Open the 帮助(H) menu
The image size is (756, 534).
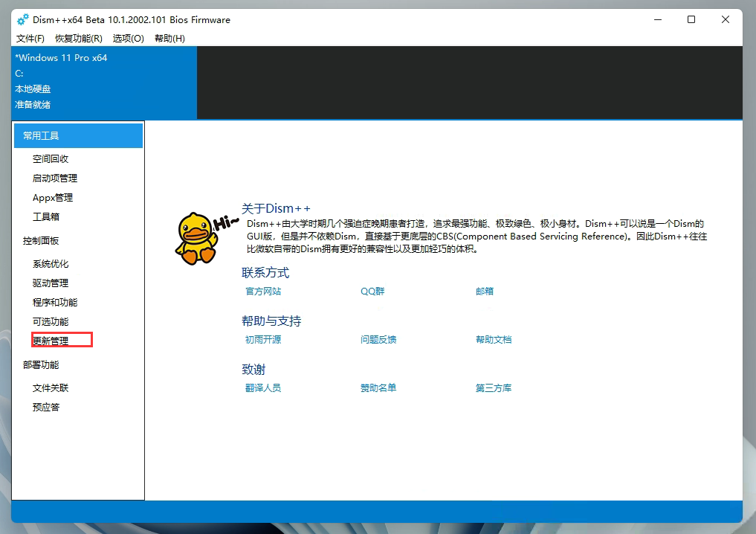pyautogui.click(x=169, y=38)
